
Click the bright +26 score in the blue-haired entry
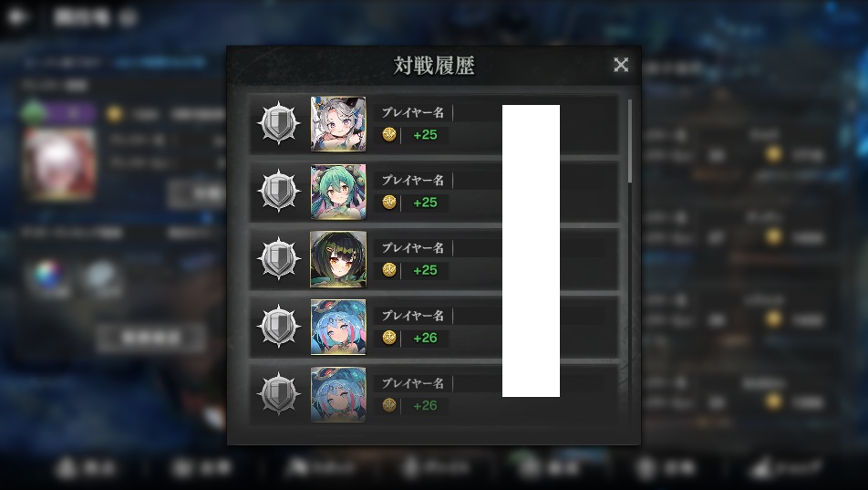click(425, 338)
